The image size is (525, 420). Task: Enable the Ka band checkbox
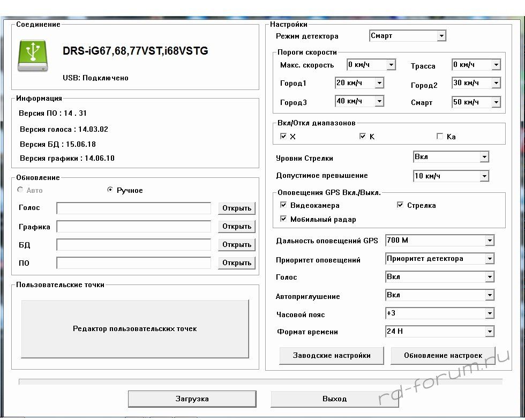[x=440, y=137]
